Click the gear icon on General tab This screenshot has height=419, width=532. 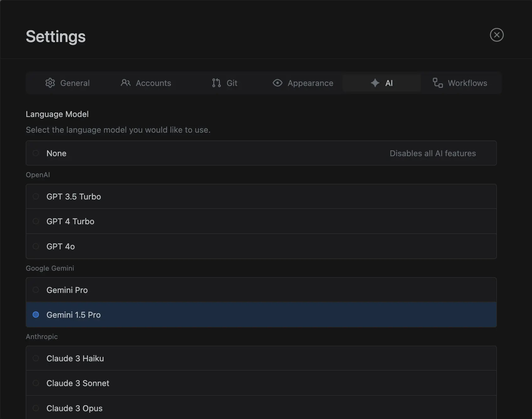coord(50,83)
